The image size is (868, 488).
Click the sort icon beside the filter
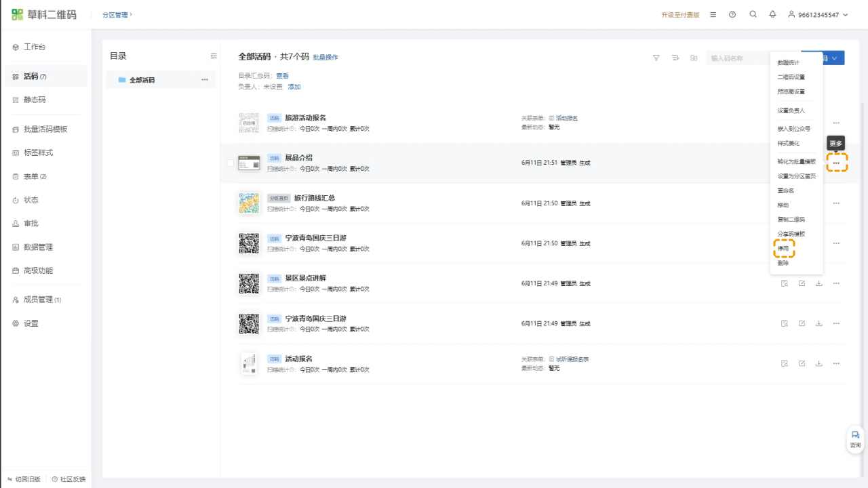click(675, 58)
